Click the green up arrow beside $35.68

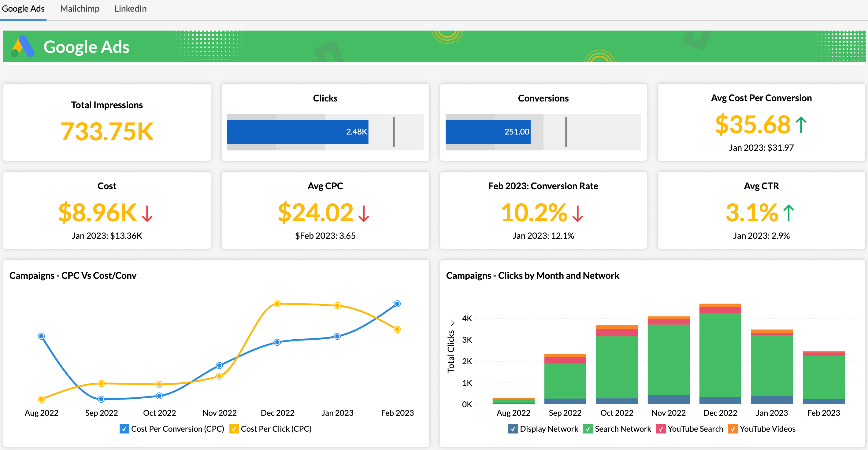click(801, 125)
